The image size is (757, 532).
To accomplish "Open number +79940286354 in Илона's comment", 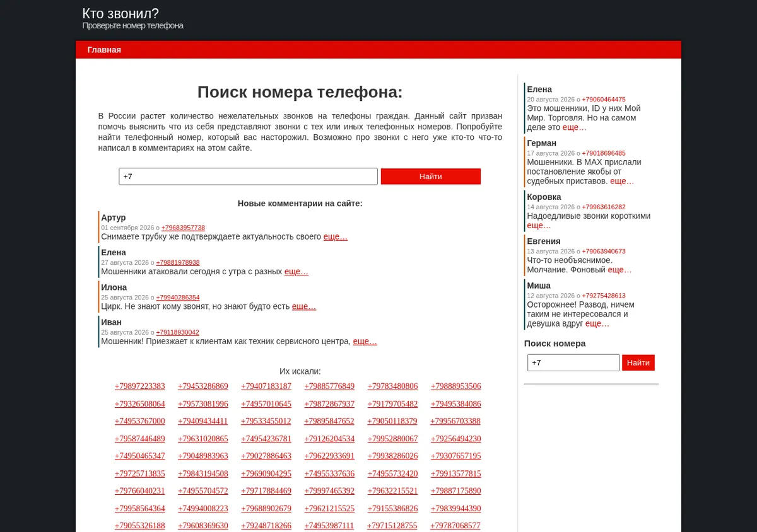I will (178, 298).
